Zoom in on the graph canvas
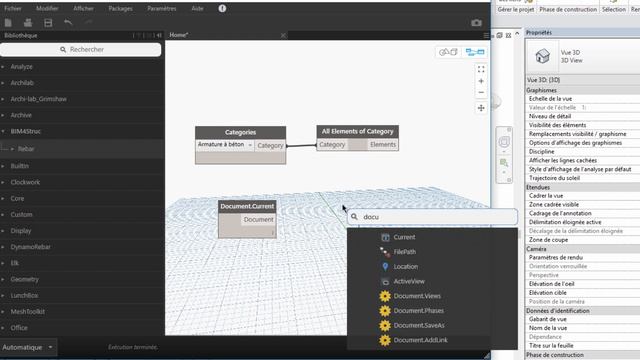This screenshot has width=640, height=360. click(481, 81)
